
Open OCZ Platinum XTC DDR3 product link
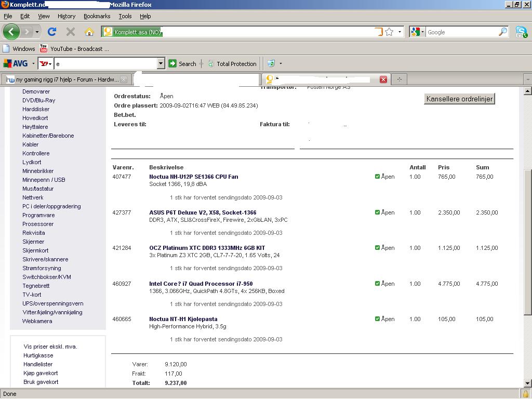[x=207, y=248]
